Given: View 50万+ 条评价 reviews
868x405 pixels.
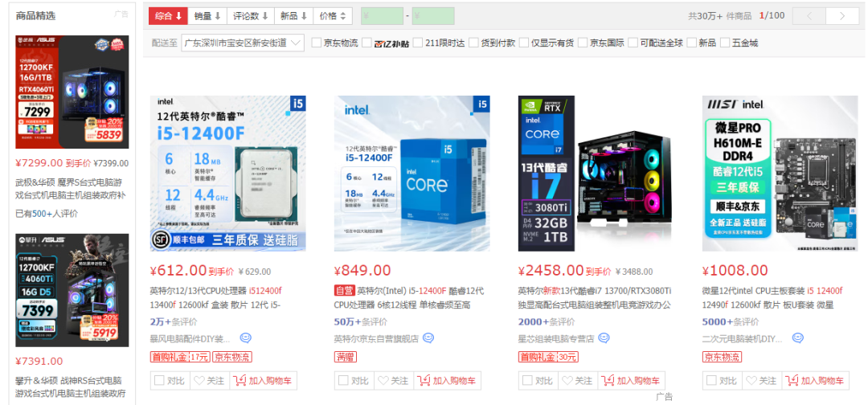Looking at the screenshot, I should click(x=360, y=322).
